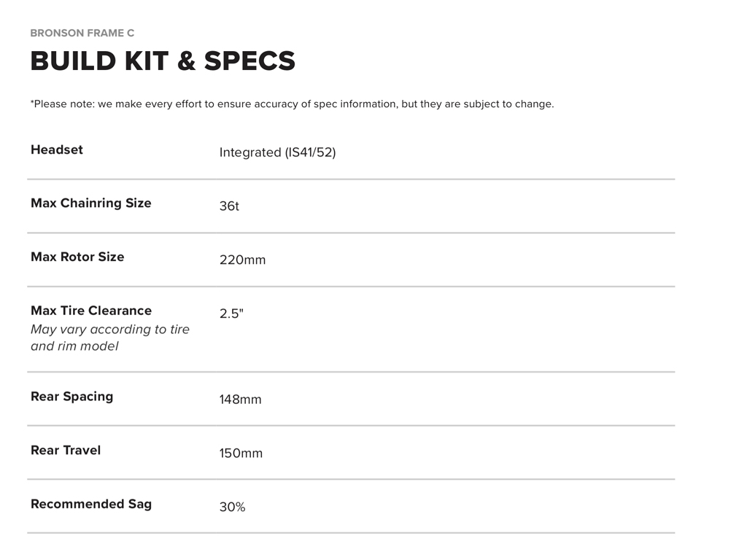Viewport: 747px width, 560px height.
Task: Select the Headset row label
Action: [x=57, y=149]
